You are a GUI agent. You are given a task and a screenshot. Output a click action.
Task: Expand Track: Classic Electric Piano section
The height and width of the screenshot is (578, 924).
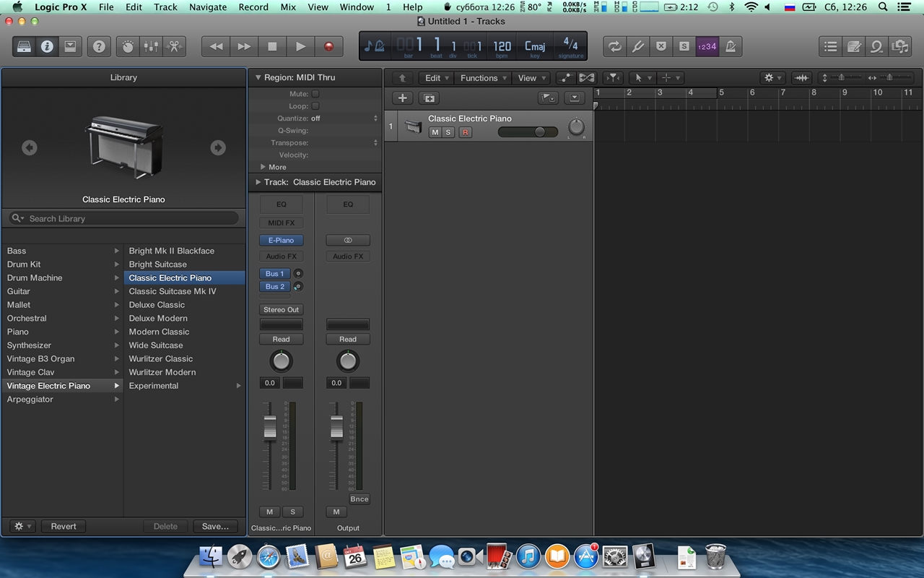coord(258,182)
